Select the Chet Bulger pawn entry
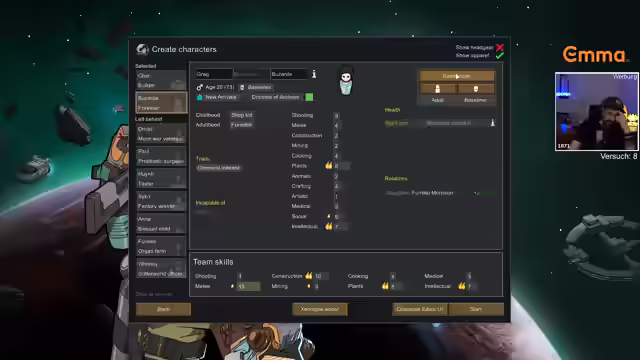 [161, 80]
